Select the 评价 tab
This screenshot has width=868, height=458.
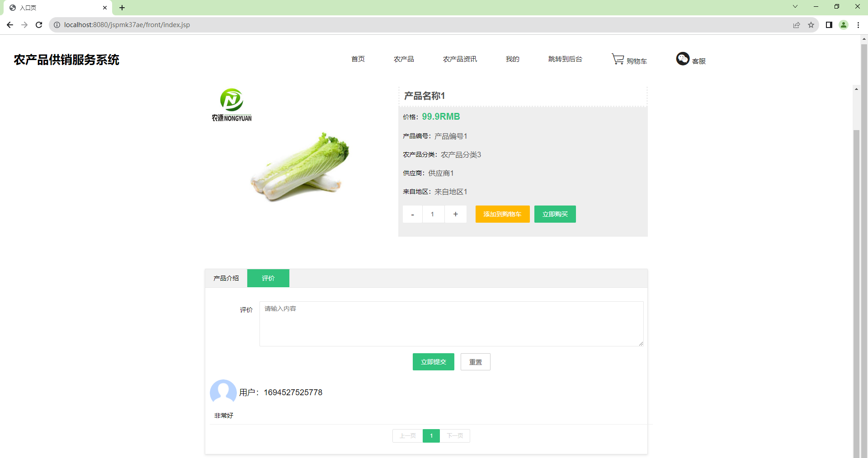tap(268, 278)
